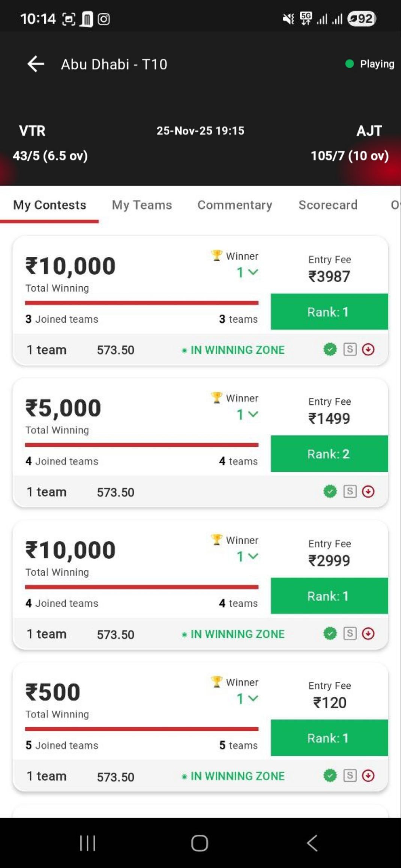401x868 pixels.
Task: Tap the VTR score 43/5 (6.5 ov)
Action: tap(50, 156)
